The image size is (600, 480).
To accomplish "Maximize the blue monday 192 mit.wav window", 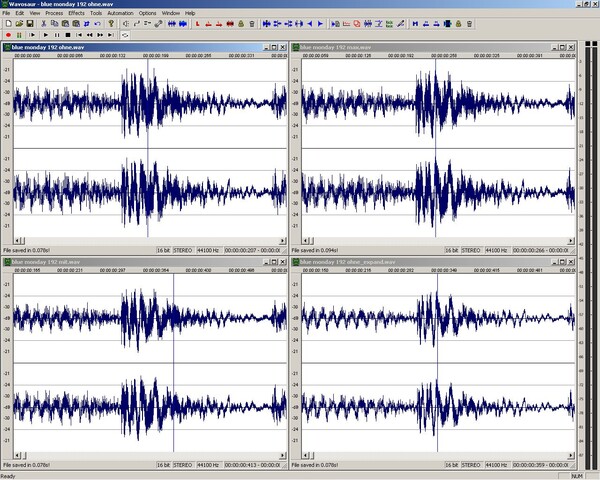I will click(x=274, y=262).
